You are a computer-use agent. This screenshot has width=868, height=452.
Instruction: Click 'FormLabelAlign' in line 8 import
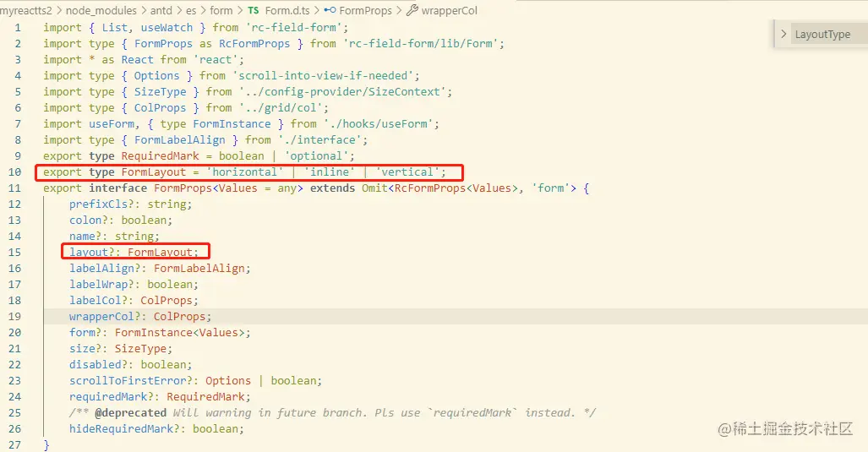(179, 140)
